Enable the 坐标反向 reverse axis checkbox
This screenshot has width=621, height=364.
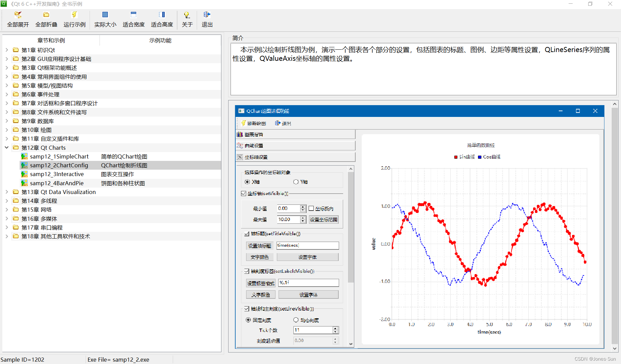click(311, 209)
